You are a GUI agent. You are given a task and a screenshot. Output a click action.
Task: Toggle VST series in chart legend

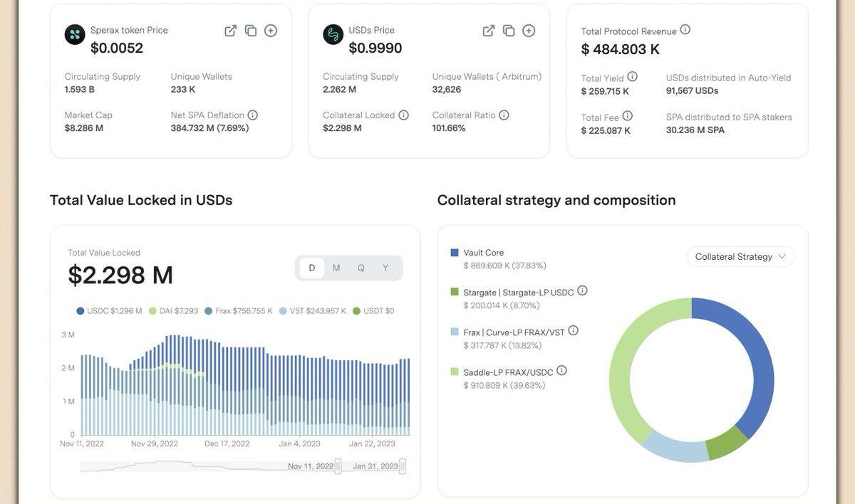313,311
